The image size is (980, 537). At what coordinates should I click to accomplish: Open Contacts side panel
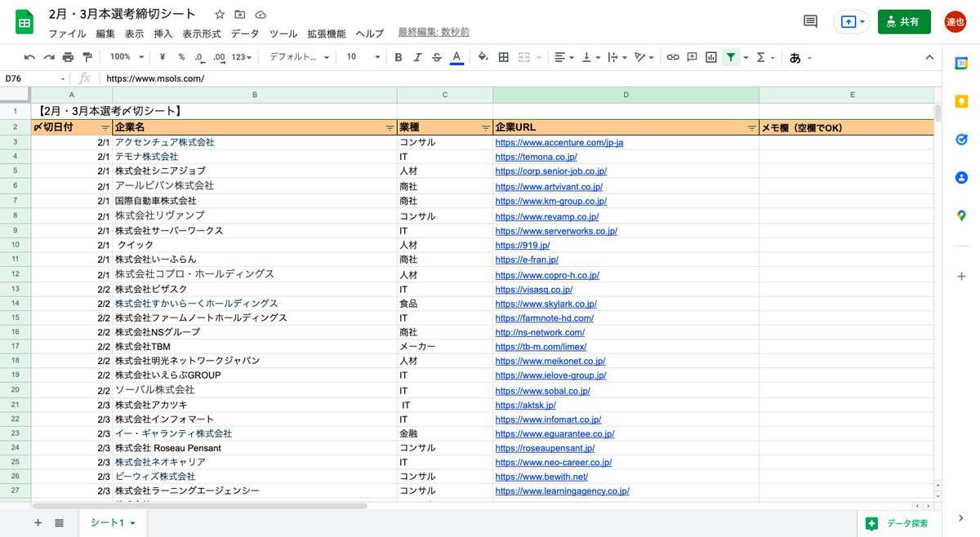click(962, 178)
